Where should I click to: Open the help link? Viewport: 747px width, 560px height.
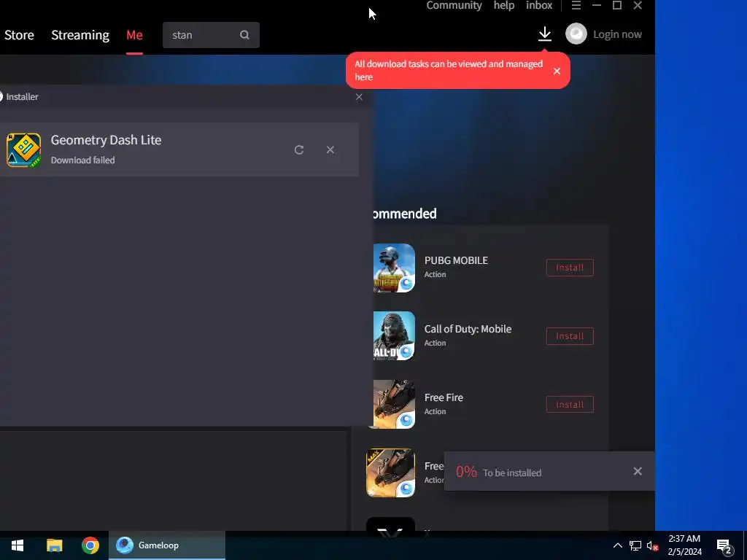pos(503,5)
